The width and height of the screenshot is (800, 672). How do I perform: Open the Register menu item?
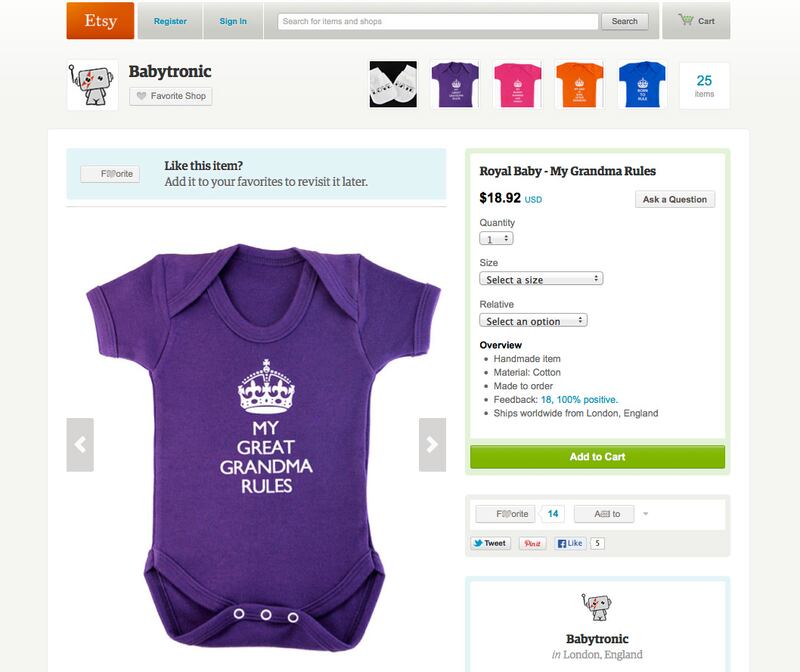click(x=170, y=21)
